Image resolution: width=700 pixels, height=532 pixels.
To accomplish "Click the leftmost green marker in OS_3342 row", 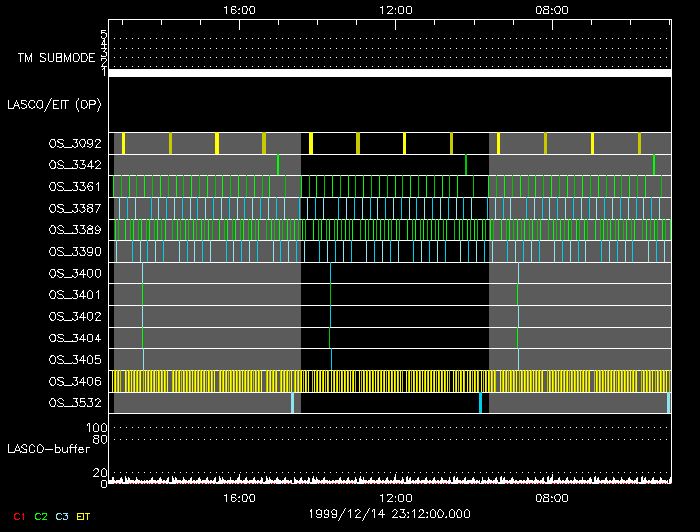I will point(278,165).
